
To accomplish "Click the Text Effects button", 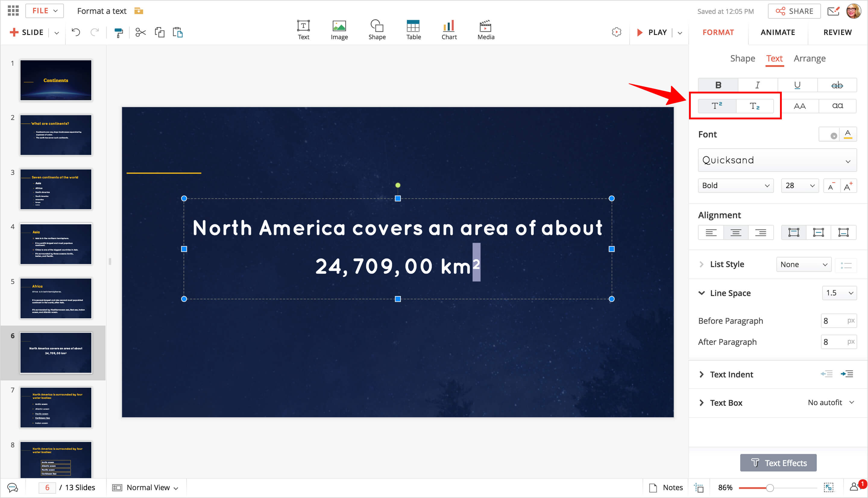I will 778,463.
